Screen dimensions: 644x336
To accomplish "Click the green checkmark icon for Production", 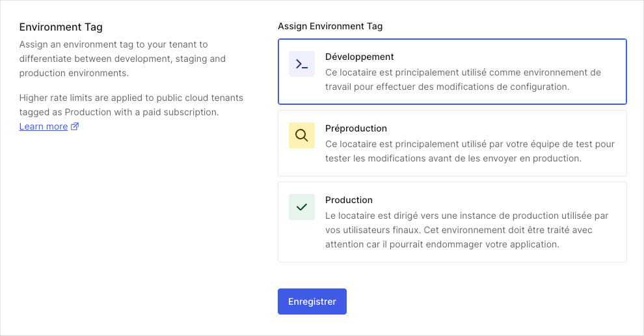I will coord(301,207).
